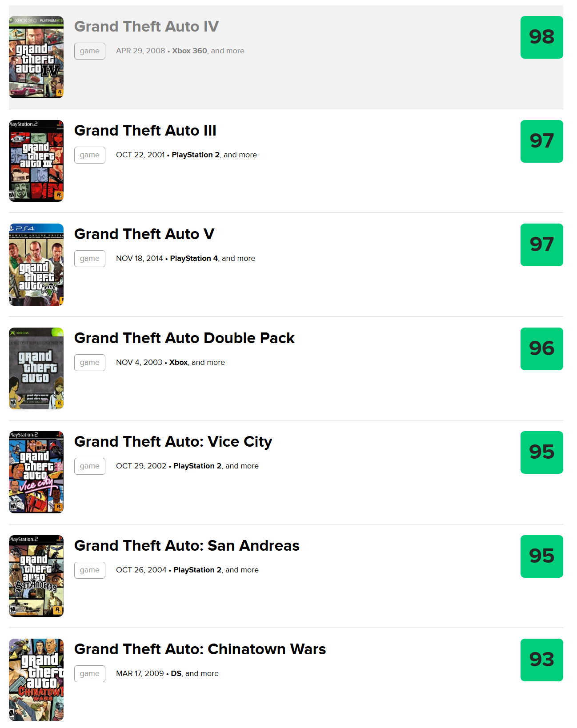Click the Grand Theft Auto V title
Image resolution: width=577 pixels, height=728 pixels.
(x=144, y=234)
